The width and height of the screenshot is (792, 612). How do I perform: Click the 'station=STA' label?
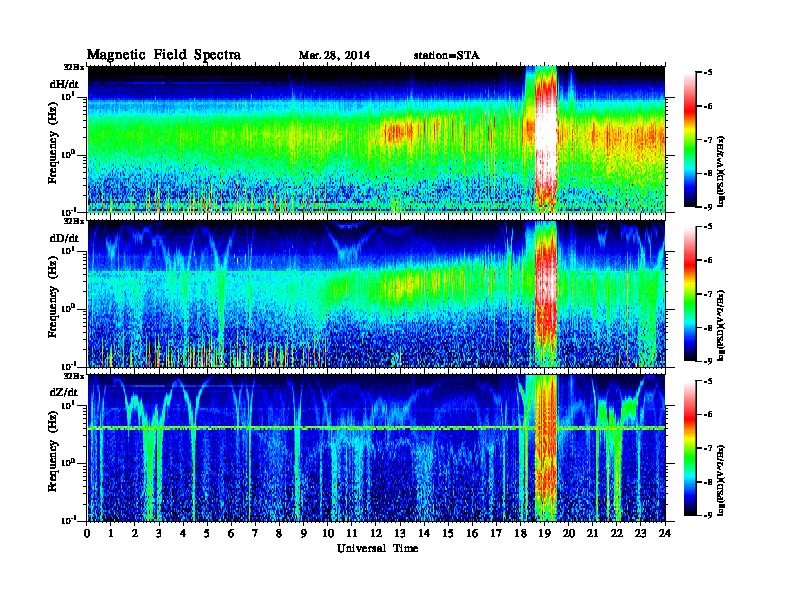coord(447,55)
